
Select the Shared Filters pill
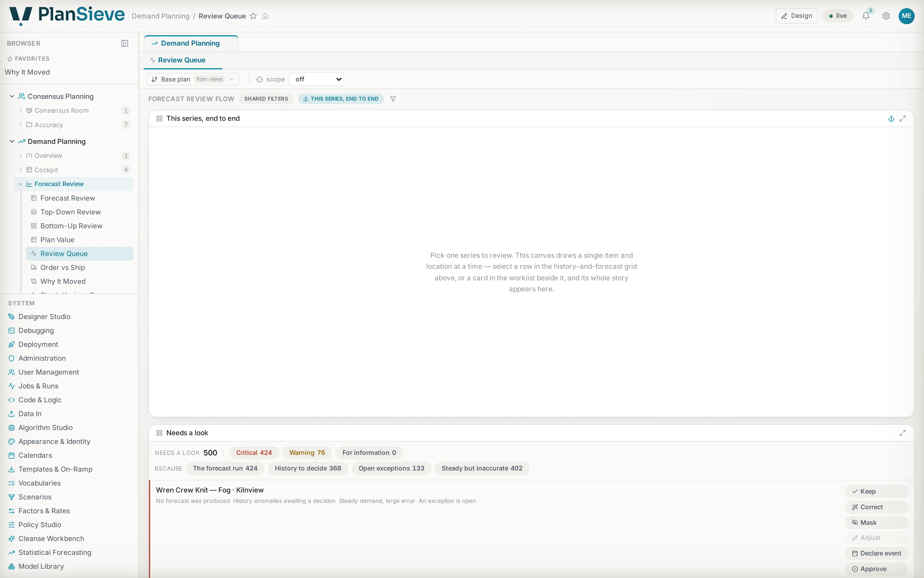266,99
